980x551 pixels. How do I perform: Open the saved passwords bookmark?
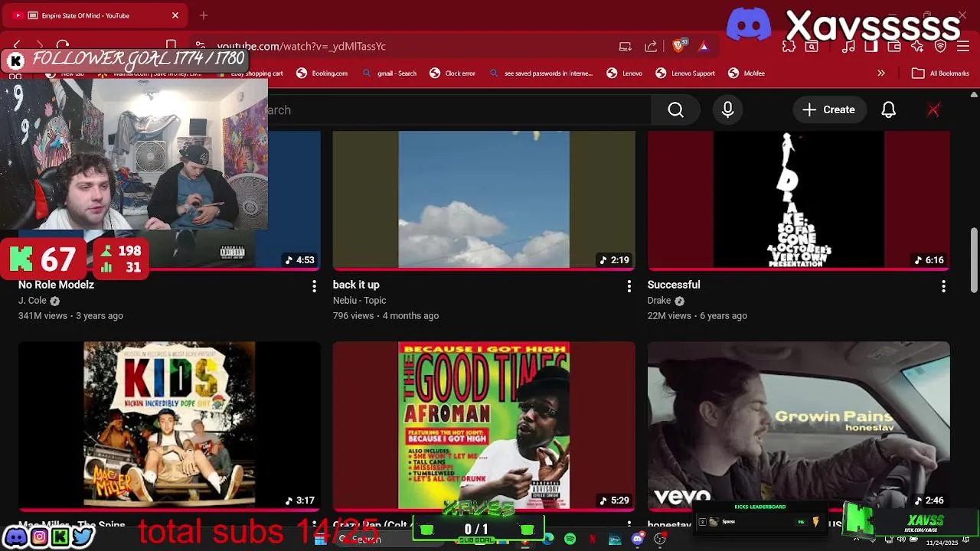[541, 73]
